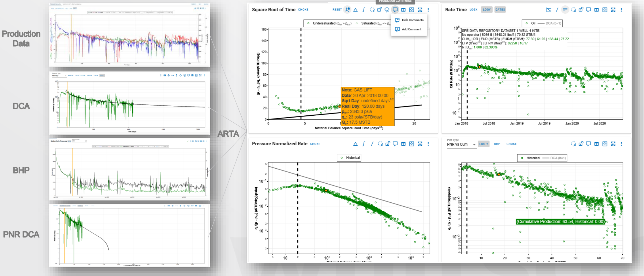Click the unlock padlock icon in Rate Time panel
The height and width of the screenshot is (276, 644).
tap(581, 10)
